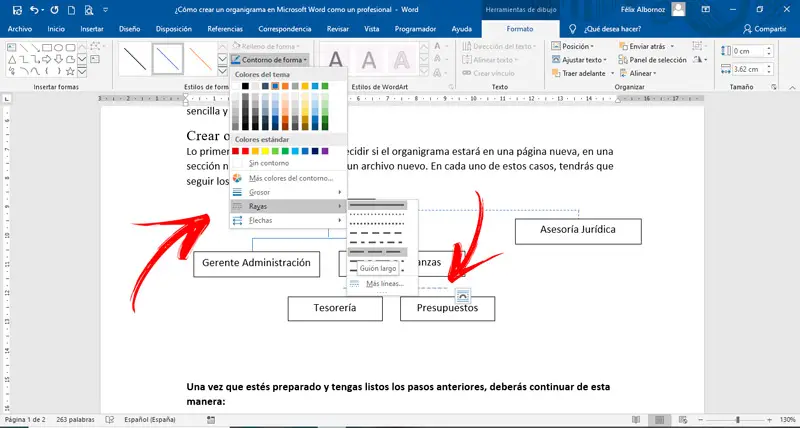The width and height of the screenshot is (800, 428).
Task: Click the ruler tab selector at left corner
Action: tap(6, 98)
